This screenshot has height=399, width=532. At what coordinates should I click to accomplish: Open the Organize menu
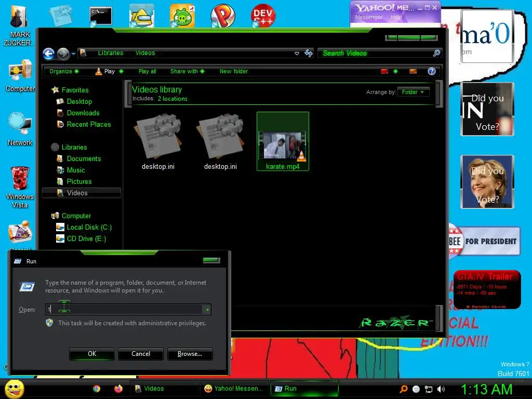tap(63, 71)
